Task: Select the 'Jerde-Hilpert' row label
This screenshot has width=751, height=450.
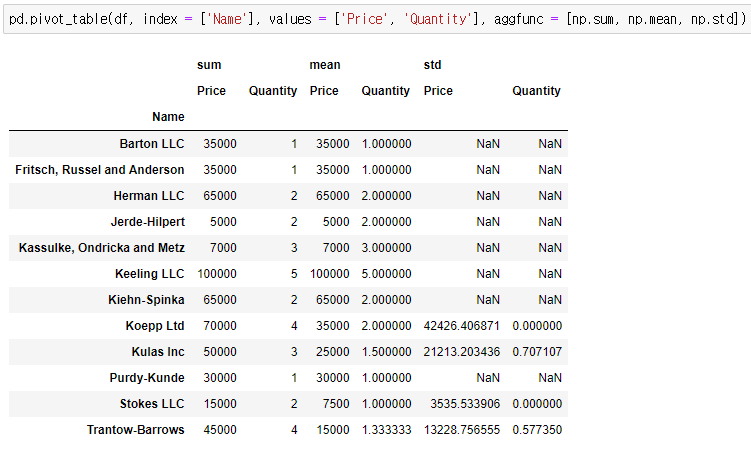Action: tap(148, 222)
